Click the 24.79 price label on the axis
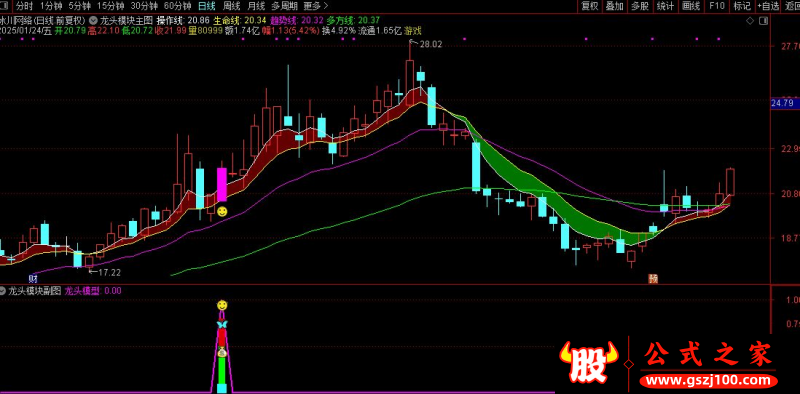Viewport: 800px width, 394px height. [783, 104]
